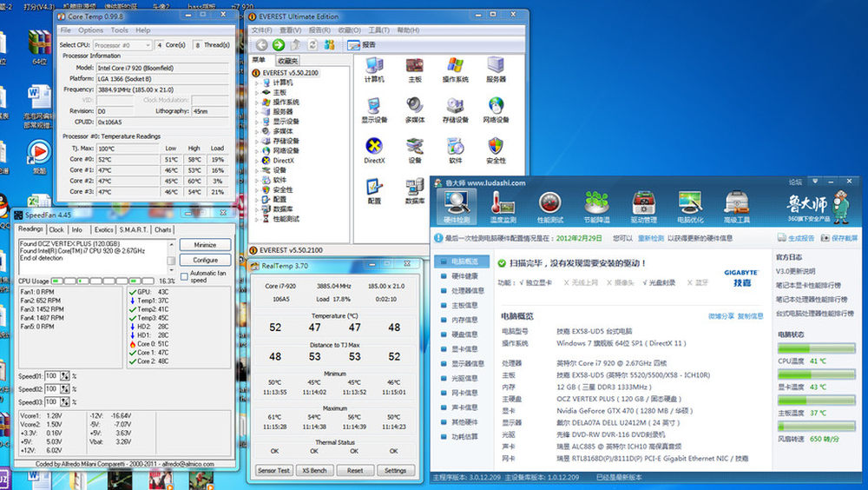
Task: Open 节能降温 energy saving in Ludashi
Action: (597, 207)
